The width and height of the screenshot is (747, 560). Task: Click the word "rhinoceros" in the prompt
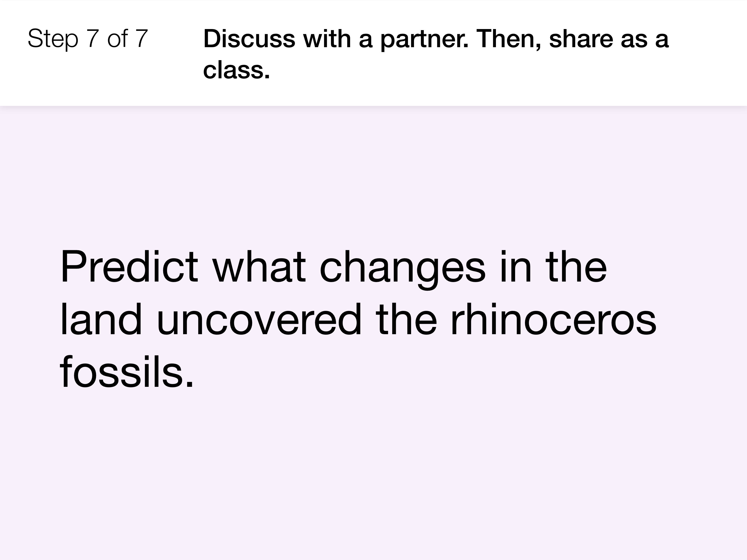pos(554,319)
